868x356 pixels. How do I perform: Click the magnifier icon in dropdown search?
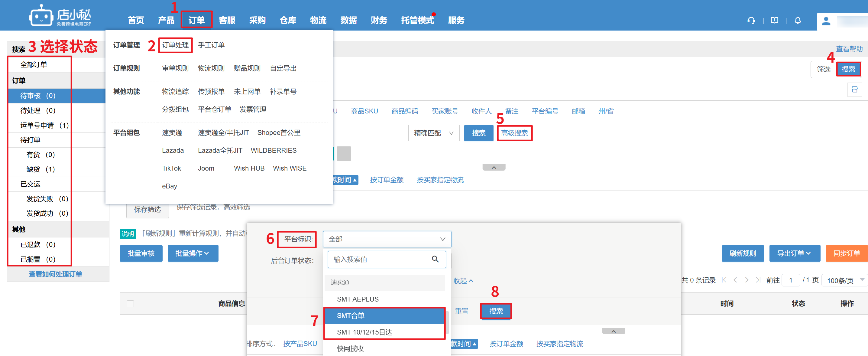pos(435,259)
